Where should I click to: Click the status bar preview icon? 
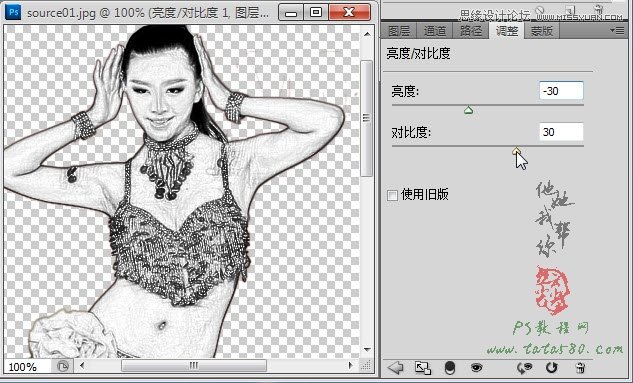63,366
